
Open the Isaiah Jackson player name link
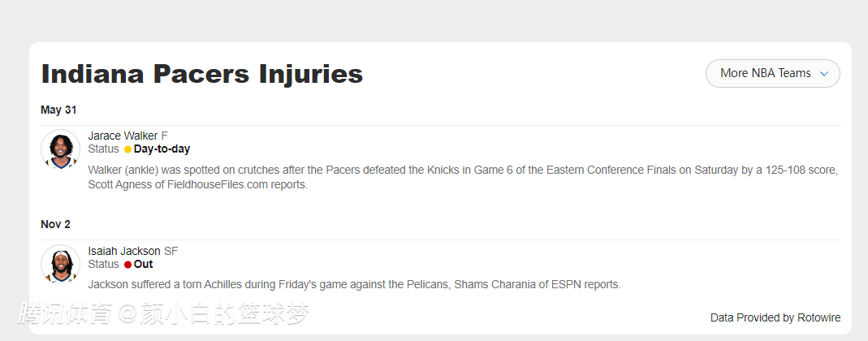pos(124,251)
